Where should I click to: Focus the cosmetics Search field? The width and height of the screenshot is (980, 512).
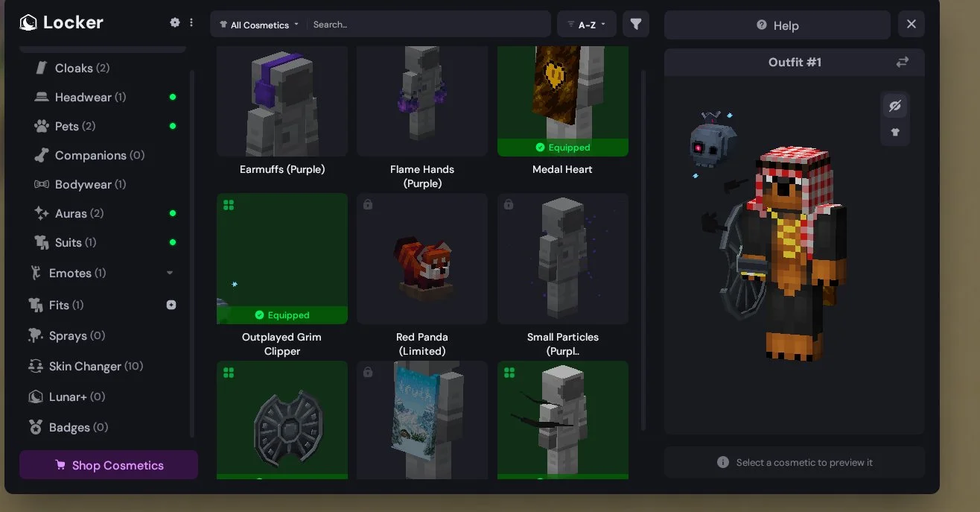point(430,25)
